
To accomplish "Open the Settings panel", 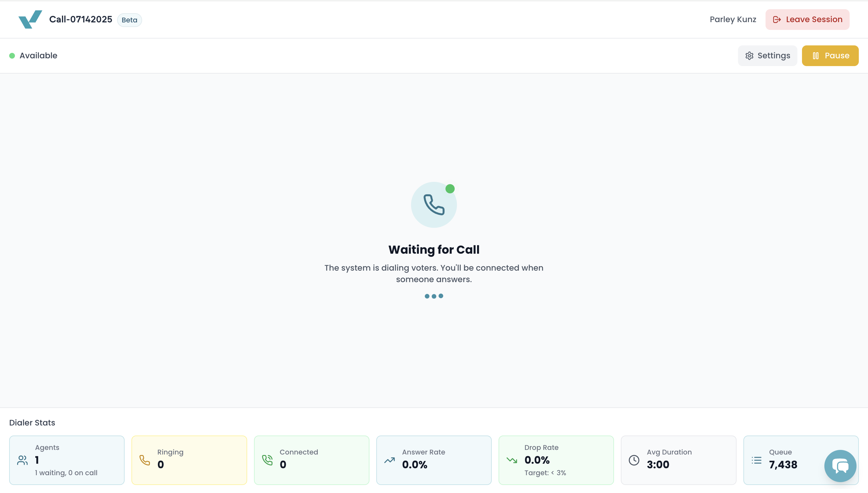I will [x=767, y=55].
